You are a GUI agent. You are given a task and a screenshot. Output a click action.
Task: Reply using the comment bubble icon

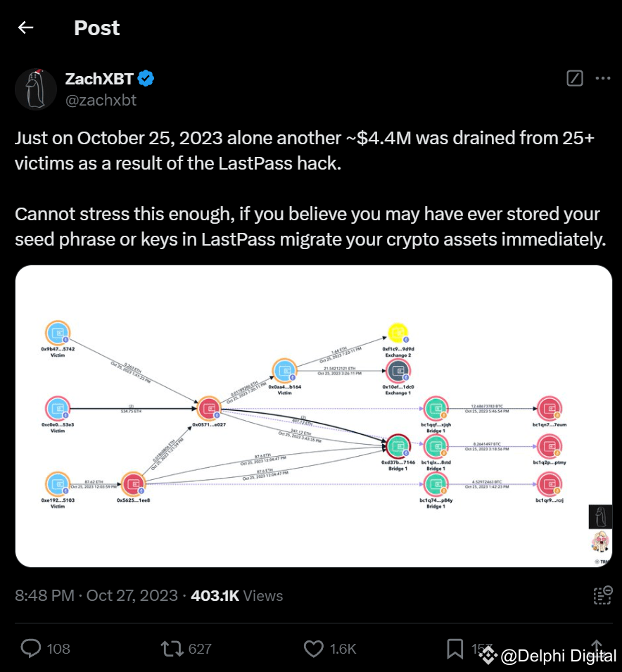coord(31,647)
